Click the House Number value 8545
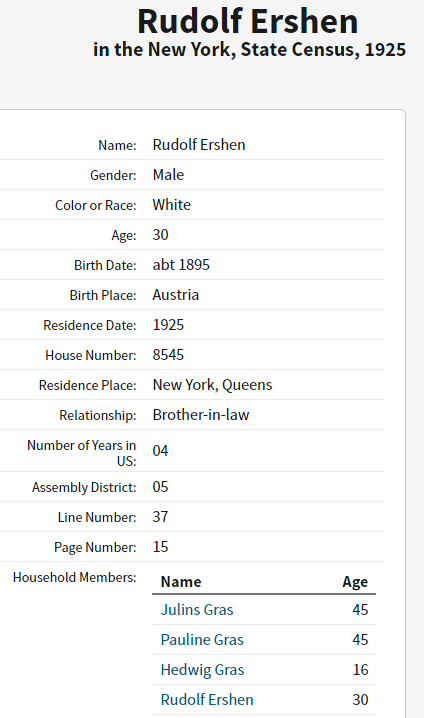 (168, 354)
